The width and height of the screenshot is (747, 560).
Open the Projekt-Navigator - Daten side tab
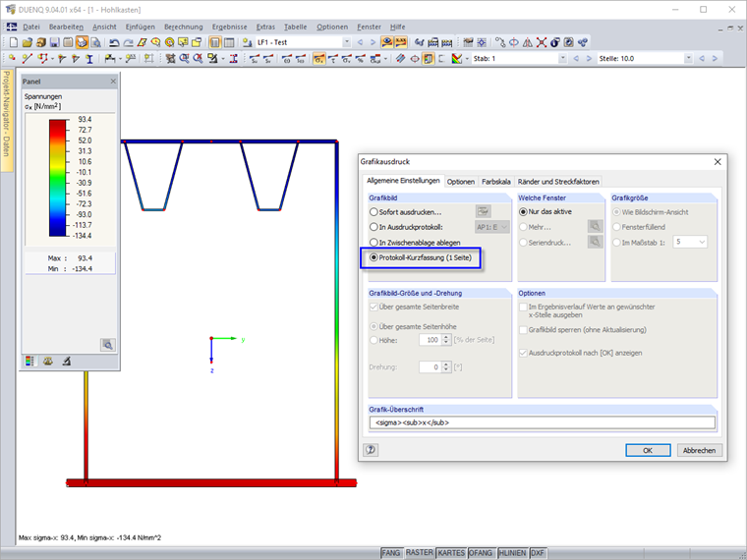coord(6,121)
